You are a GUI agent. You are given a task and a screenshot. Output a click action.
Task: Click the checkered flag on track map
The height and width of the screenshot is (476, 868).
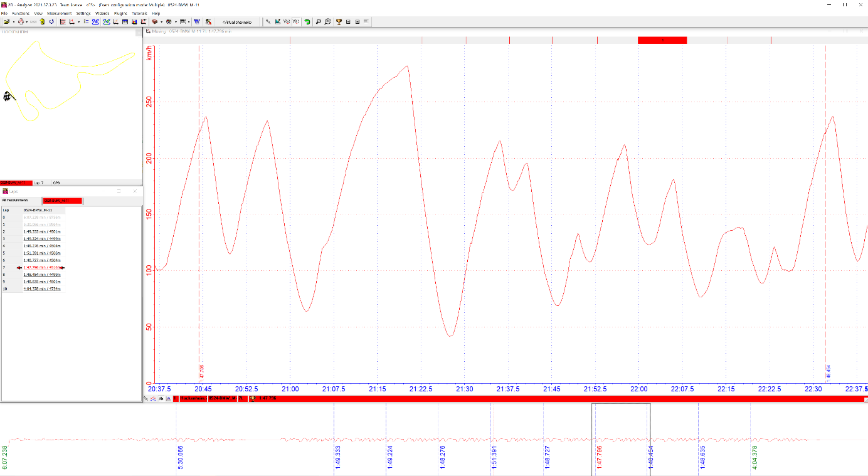(9, 96)
